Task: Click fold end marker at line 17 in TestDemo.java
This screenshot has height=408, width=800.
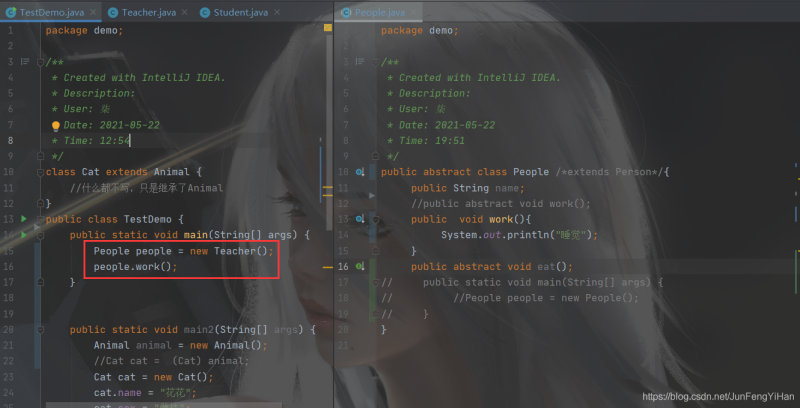Action: 40,282
